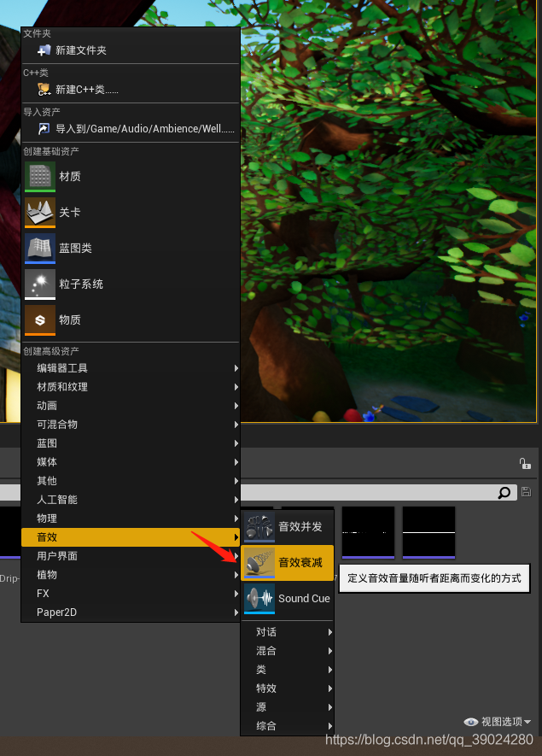Click the 音效并发 sound concurrency icon
The image size is (542, 756).
(259, 526)
